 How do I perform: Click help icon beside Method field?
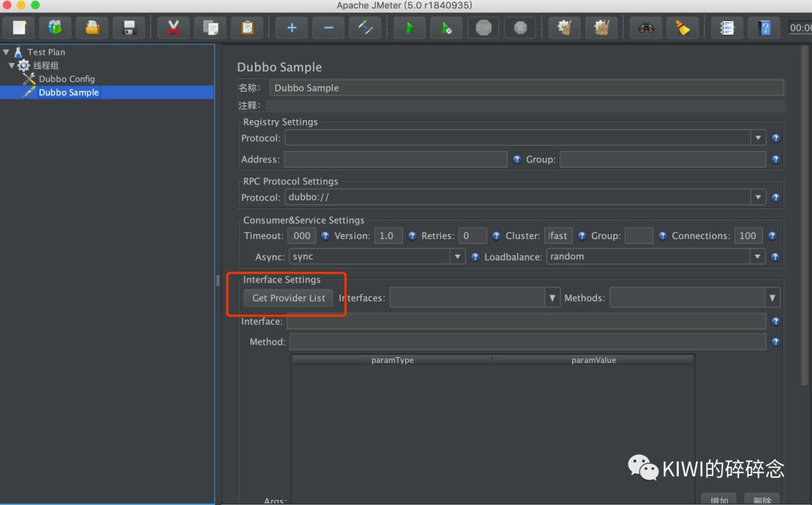pos(775,342)
